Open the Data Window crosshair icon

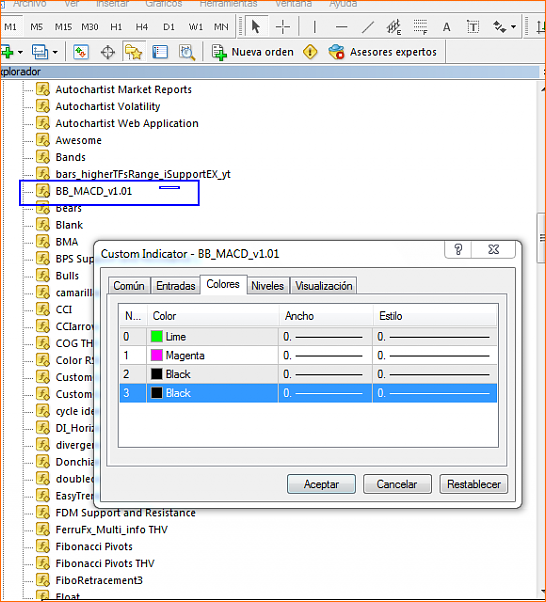tap(108, 52)
